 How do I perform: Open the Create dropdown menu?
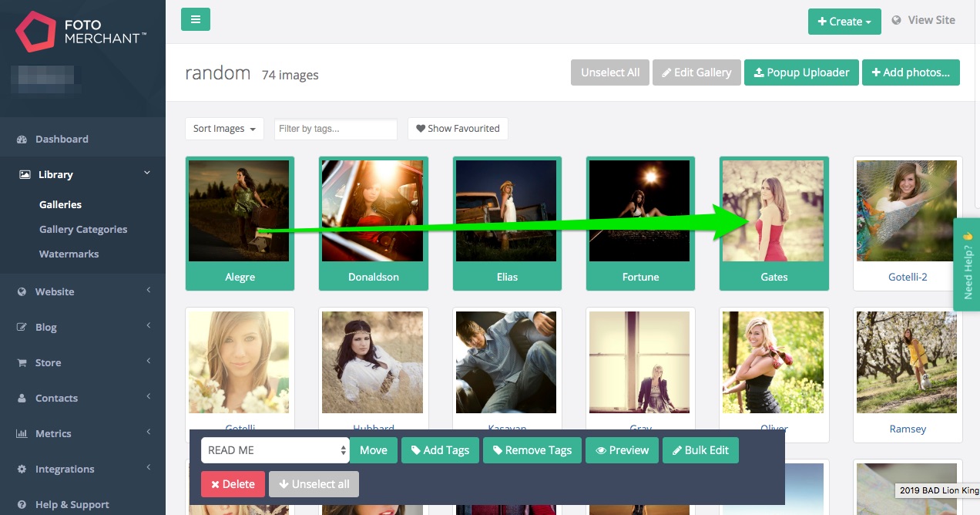click(x=844, y=22)
